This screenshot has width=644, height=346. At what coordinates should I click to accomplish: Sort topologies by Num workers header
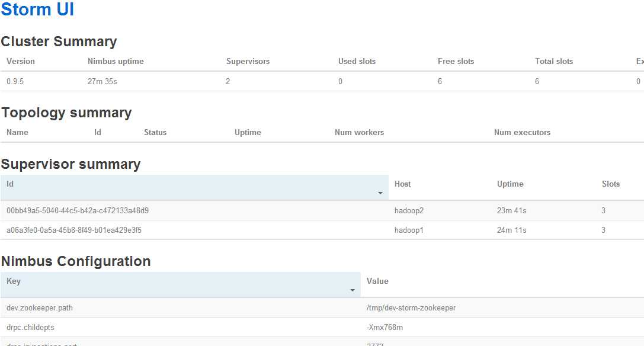point(360,132)
